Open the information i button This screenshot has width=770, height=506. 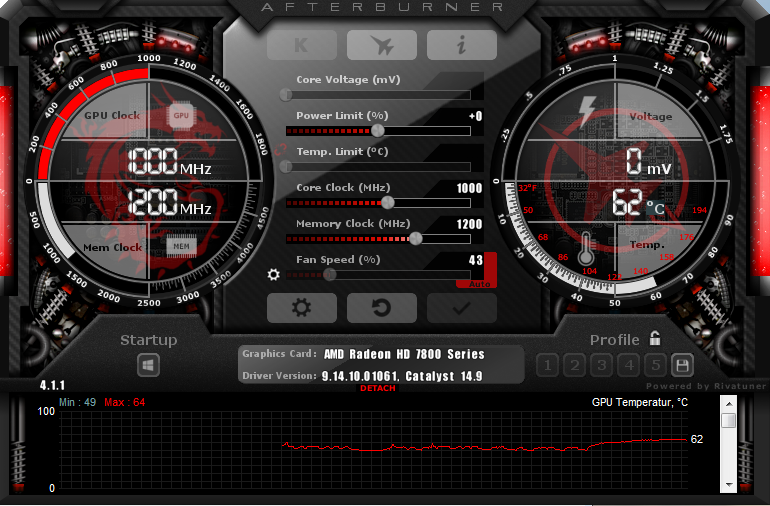point(462,45)
